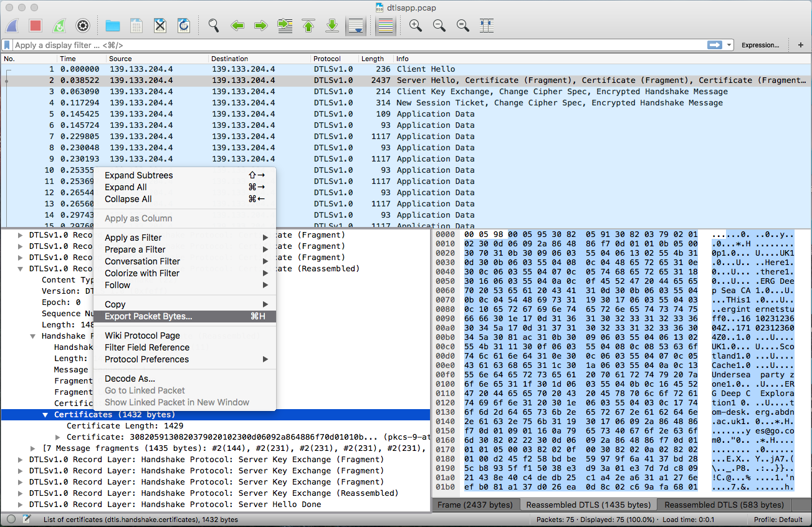
Task: Click the open capture file folder icon
Action: [113, 26]
